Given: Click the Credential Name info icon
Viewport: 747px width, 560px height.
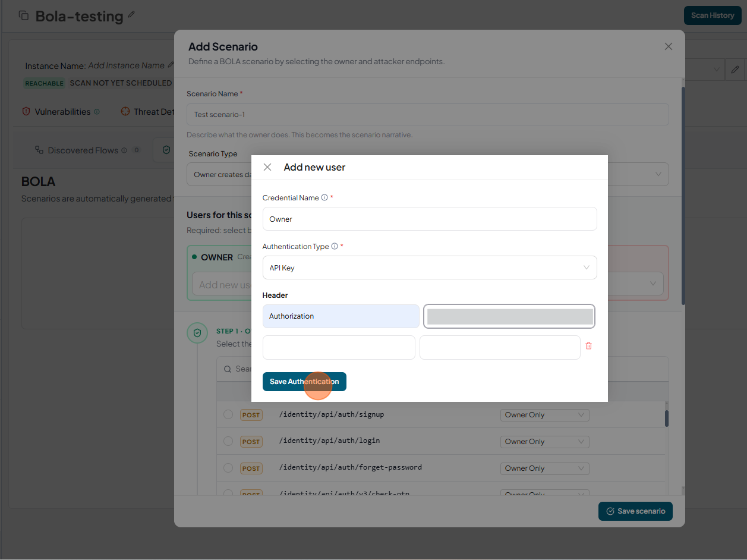Looking at the screenshot, I should pyautogui.click(x=324, y=198).
